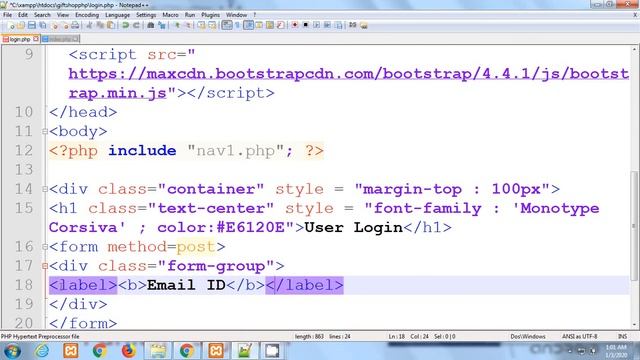
Task: Collapse the body fold marker on line 11
Action: coord(45,131)
